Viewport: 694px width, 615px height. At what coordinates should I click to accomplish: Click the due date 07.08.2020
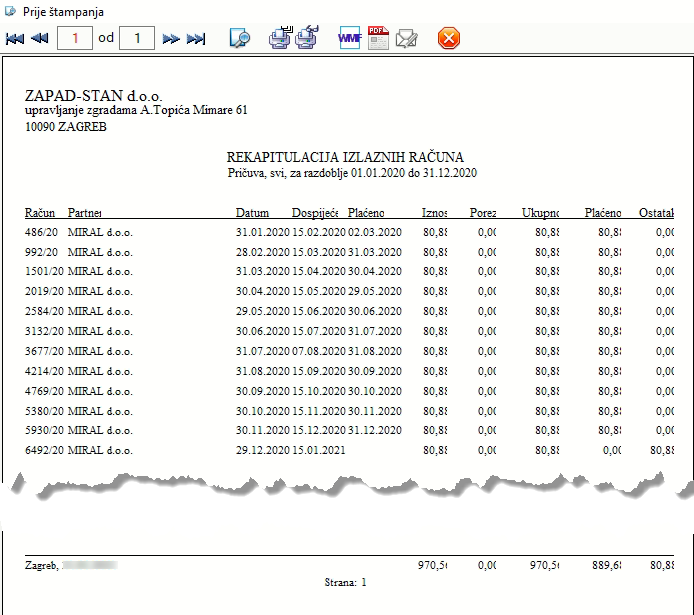319,351
